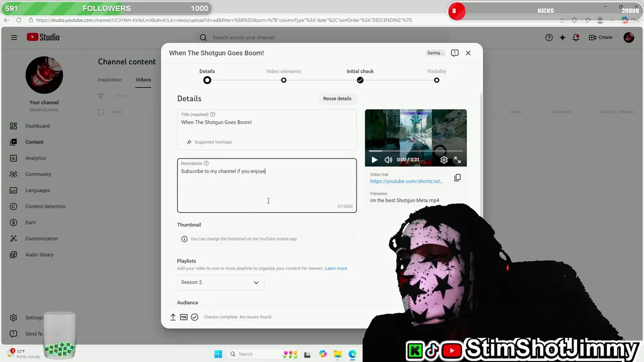Viewport: 644px width, 362px height.
Task: Click the channel profile picture in sidebar
Action: click(44, 75)
